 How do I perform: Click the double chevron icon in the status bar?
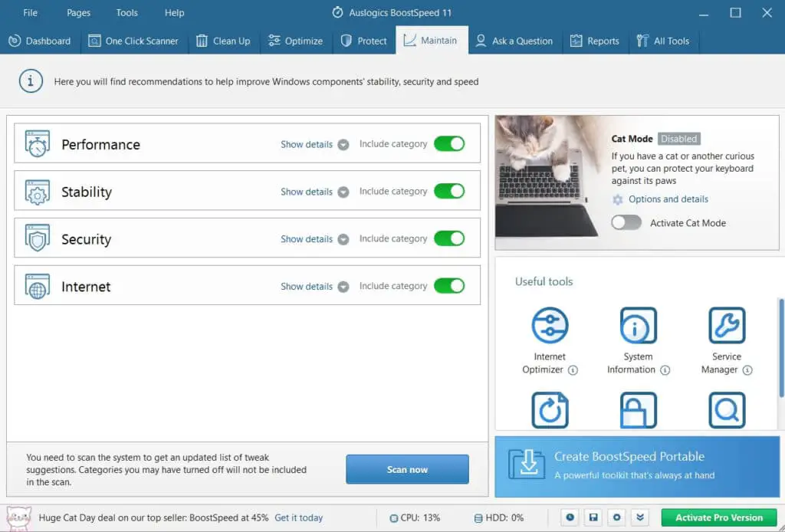click(640, 517)
